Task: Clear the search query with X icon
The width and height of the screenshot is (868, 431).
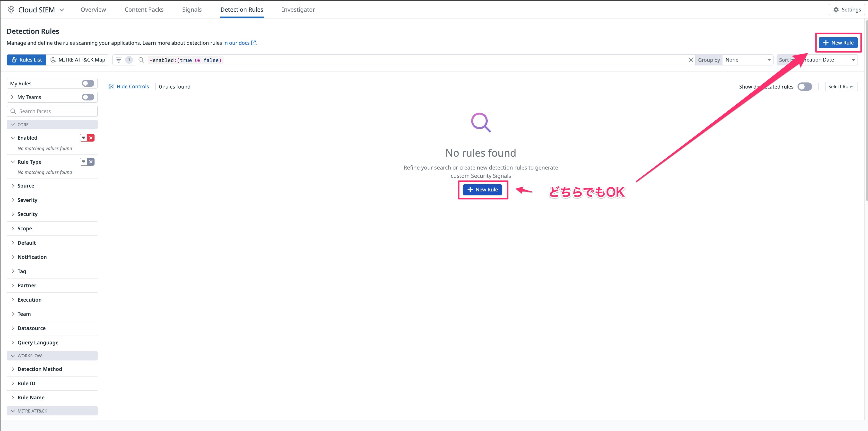Action: tap(690, 60)
